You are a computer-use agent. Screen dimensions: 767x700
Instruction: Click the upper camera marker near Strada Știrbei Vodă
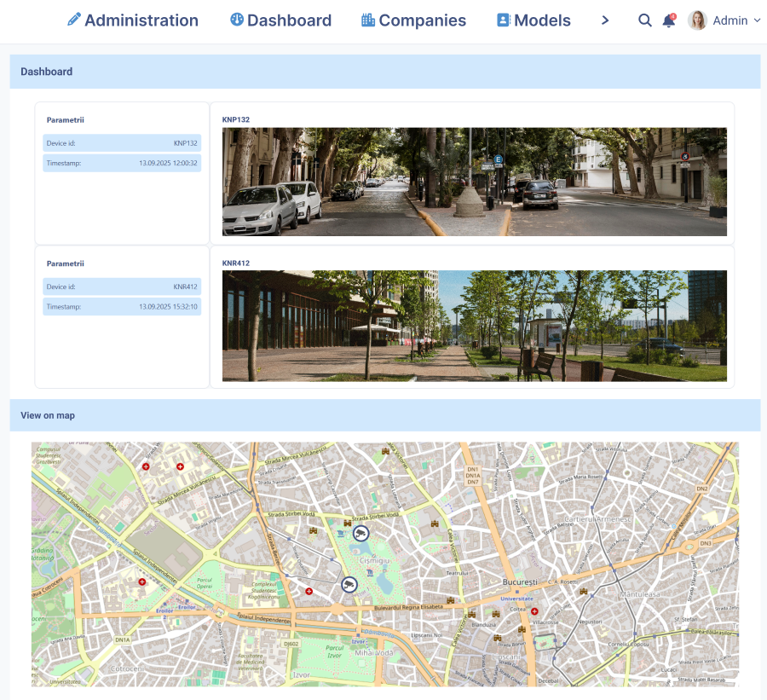[x=361, y=534]
